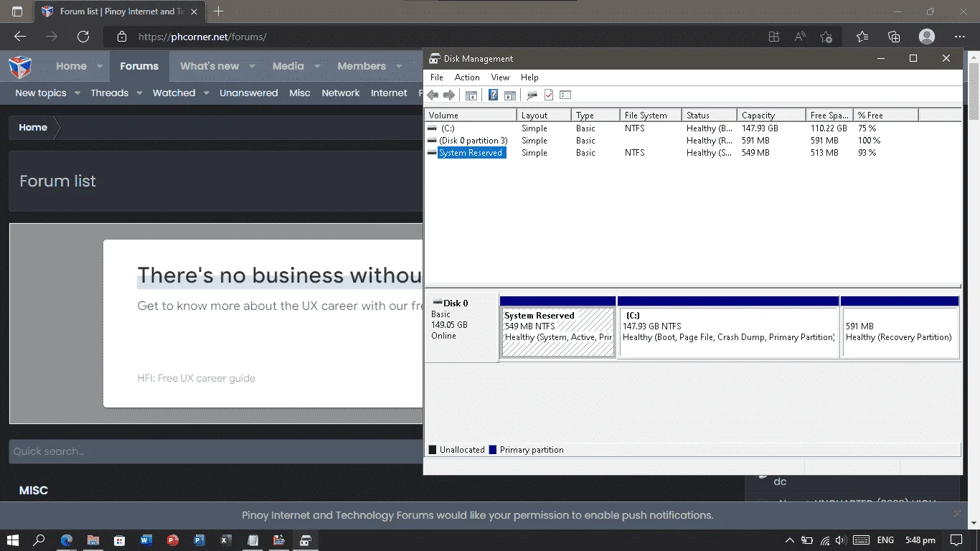980x551 pixels.
Task: Open a new browser tab
Action: [x=219, y=11]
